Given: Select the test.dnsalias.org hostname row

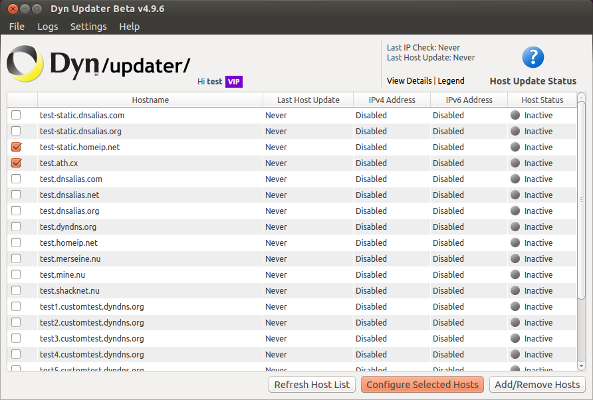Looking at the screenshot, I should [x=291, y=211].
